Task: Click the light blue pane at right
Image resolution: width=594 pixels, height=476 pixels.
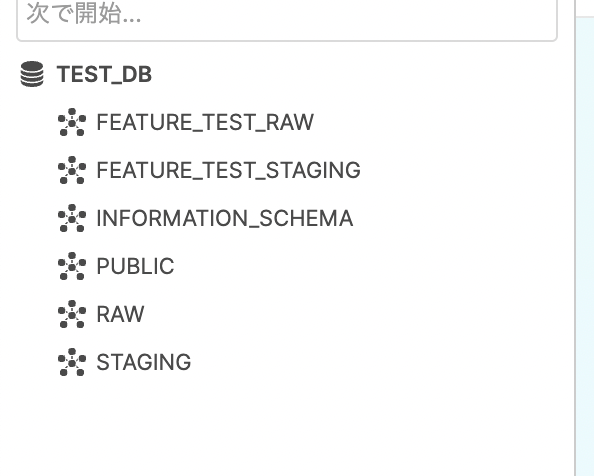Action: (x=585, y=246)
